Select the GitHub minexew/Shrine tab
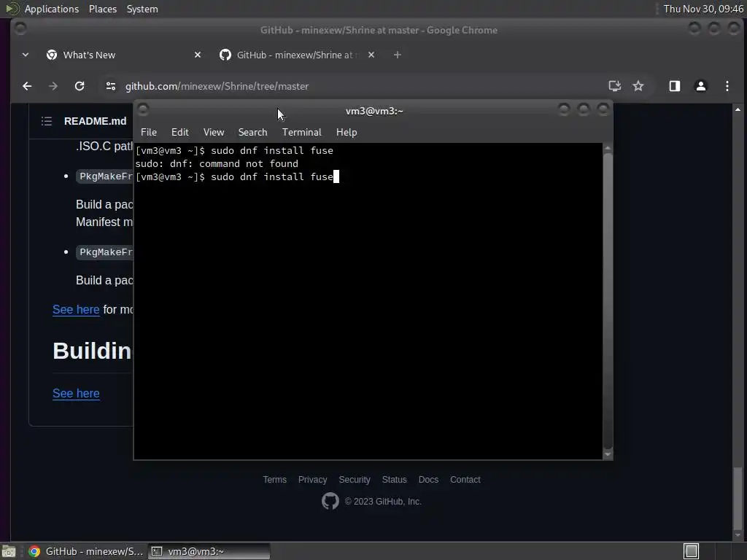The height and width of the screenshot is (560, 747). [x=298, y=55]
